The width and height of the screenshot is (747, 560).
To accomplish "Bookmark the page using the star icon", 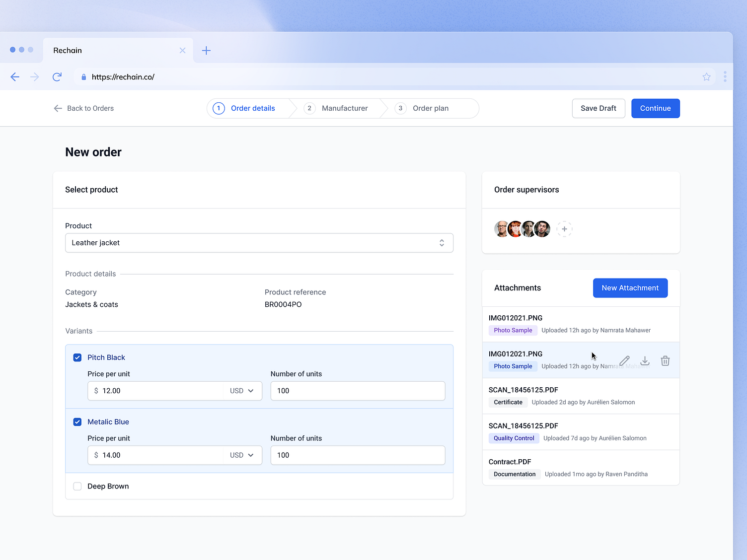I will tap(706, 76).
